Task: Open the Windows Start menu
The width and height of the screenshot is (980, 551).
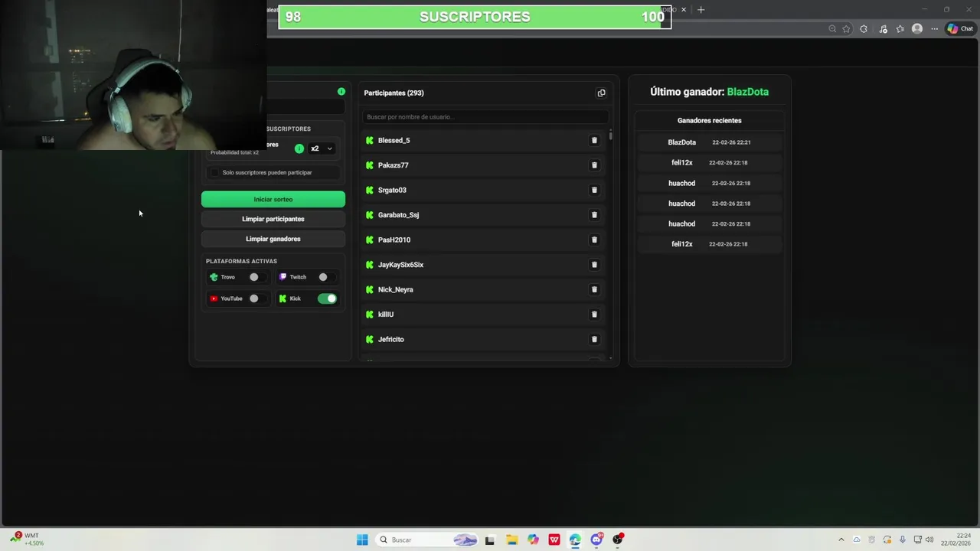Action: [x=362, y=540]
